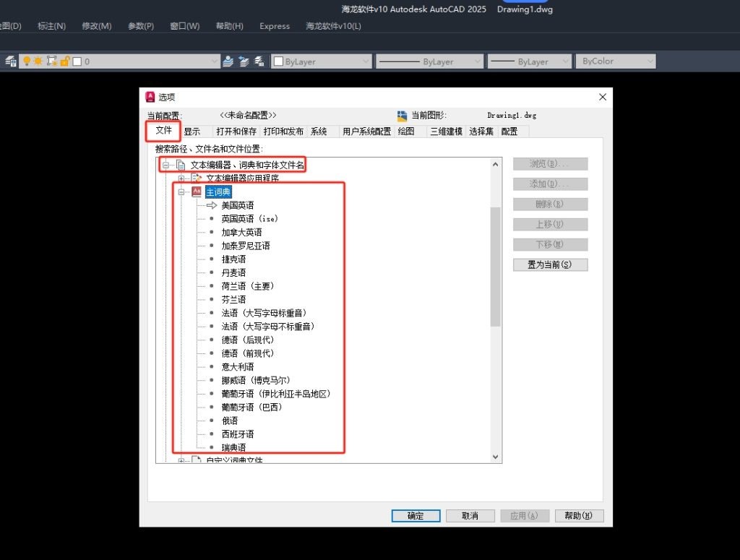
Task: Collapse the 文本编辑器、词典和字体文件名 node
Action: 165,165
